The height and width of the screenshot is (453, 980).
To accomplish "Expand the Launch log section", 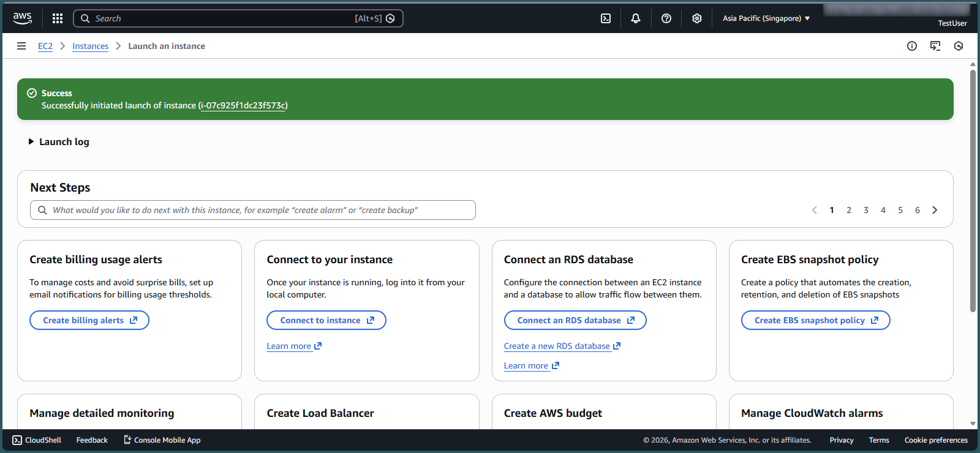I will [x=59, y=142].
